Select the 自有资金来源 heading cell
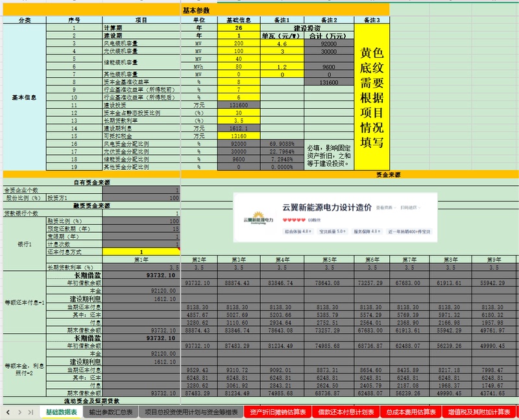 click(x=91, y=182)
